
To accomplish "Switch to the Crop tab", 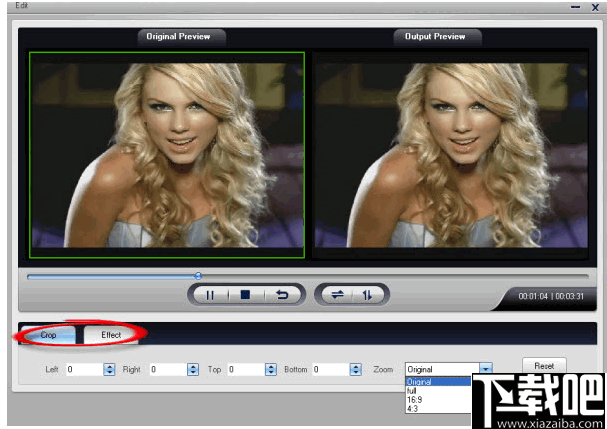I will point(48,335).
